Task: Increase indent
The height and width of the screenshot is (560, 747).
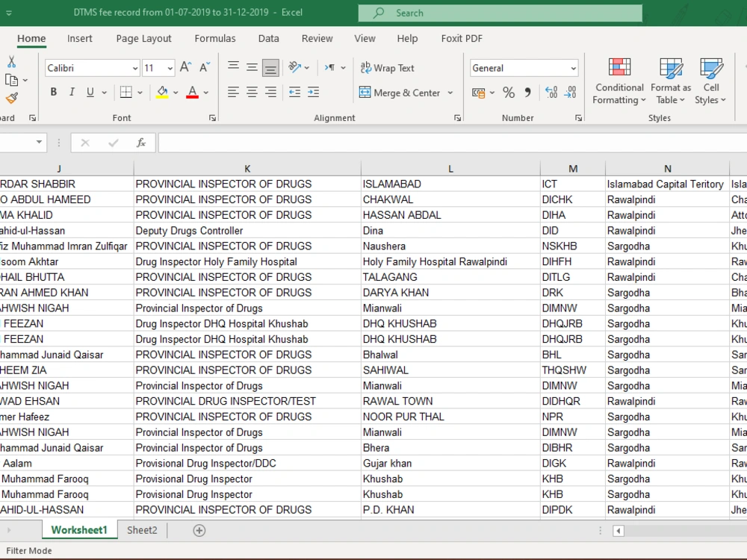Action: point(313,92)
